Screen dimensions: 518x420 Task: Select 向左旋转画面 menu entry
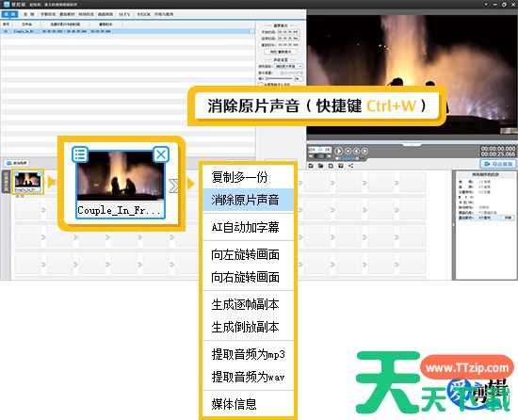248,254
